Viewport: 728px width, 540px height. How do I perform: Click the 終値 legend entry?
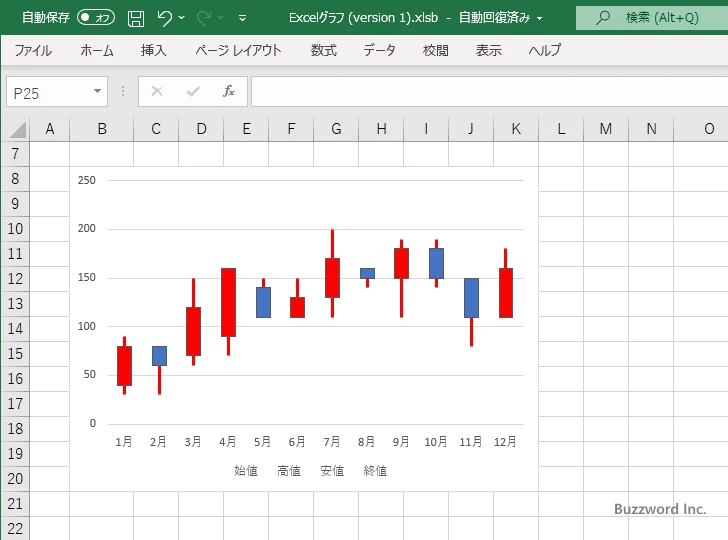click(x=375, y=471)
